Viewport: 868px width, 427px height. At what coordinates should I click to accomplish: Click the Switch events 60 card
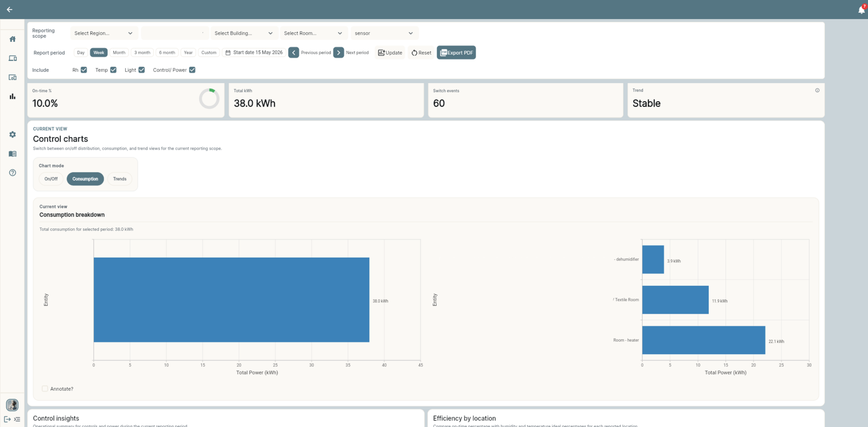point(526,100)
